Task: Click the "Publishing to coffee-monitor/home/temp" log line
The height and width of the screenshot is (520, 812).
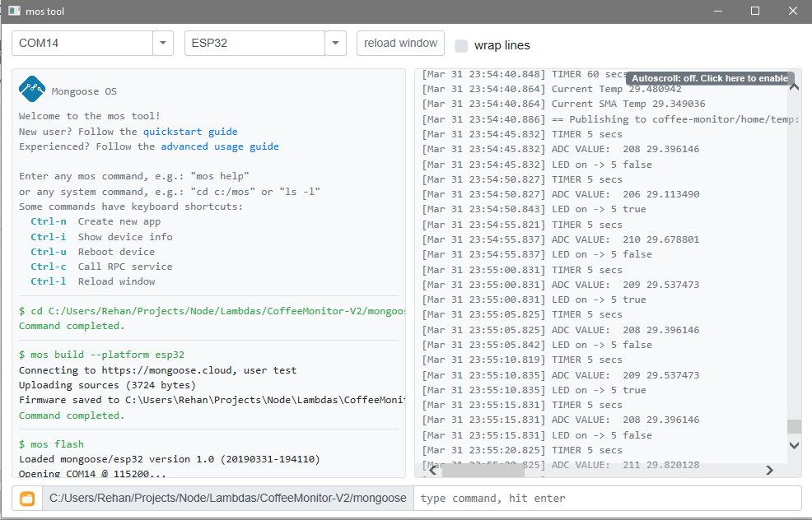Action: click(x=610, y=119)
